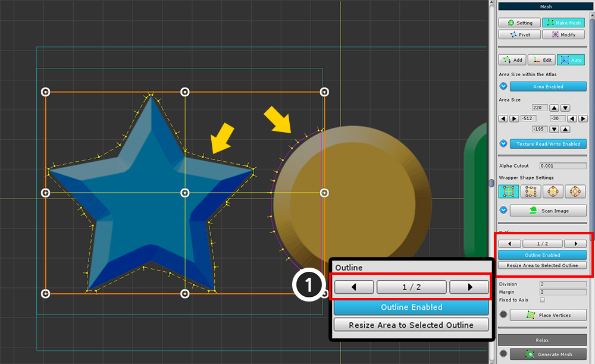Disable the Outline Enabled toggle
Image resolution: width=595 pixels, height=364 pixels.
click(411, 307)
